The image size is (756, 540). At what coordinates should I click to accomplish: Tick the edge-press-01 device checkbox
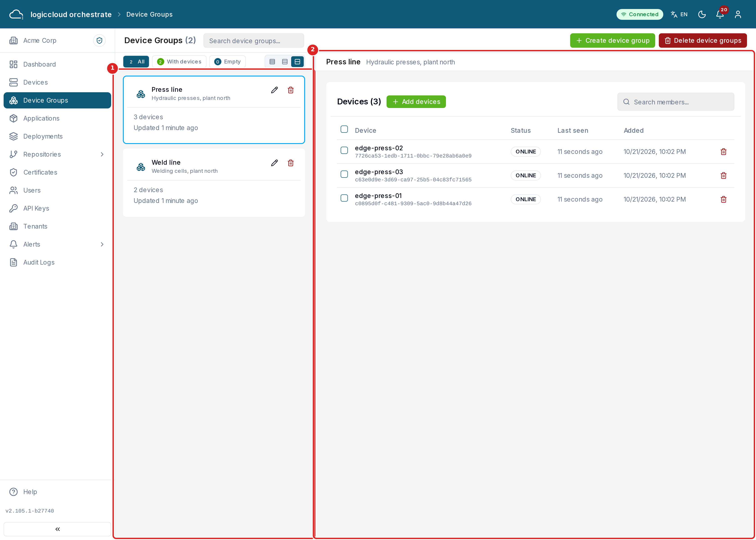pos(344,198)
